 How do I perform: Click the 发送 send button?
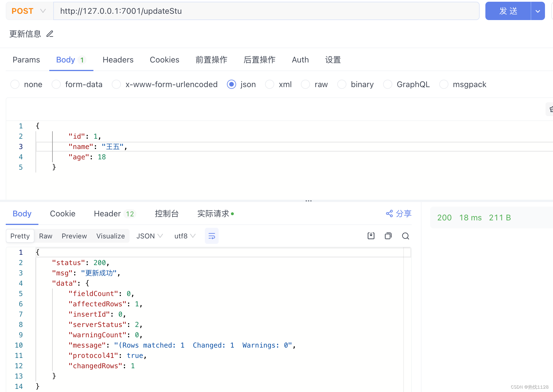coord(508,11)
